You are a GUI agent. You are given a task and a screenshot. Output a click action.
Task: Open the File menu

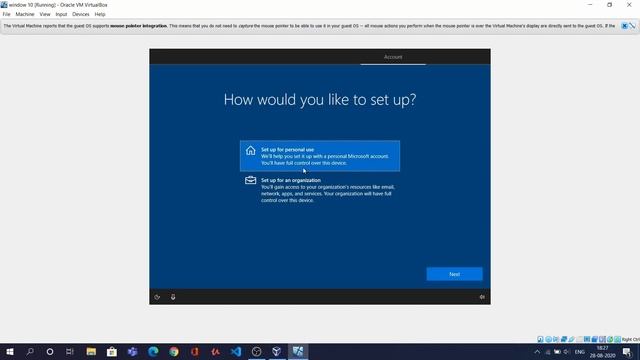pos(7,14)
